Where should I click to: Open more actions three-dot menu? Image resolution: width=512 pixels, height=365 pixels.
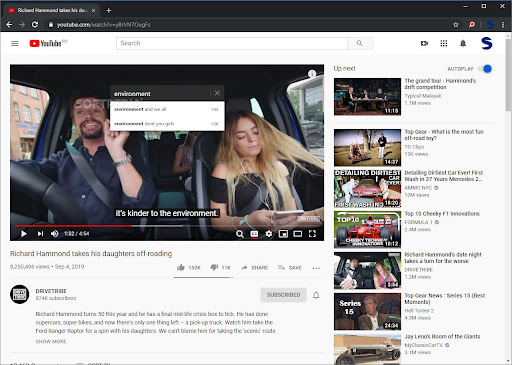click(316, 268)
